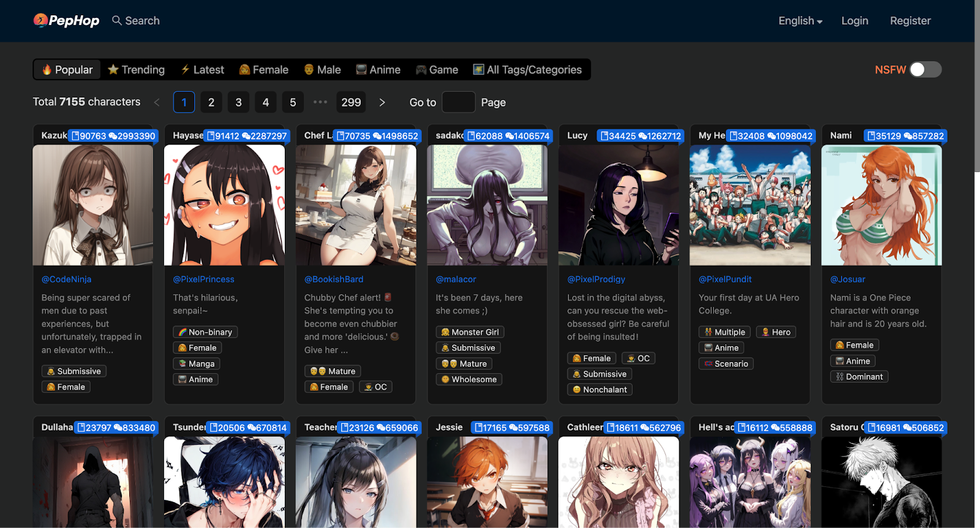Open the @Josuar author profile
Screen dimensions: 980x528
(x=848, y=279)
